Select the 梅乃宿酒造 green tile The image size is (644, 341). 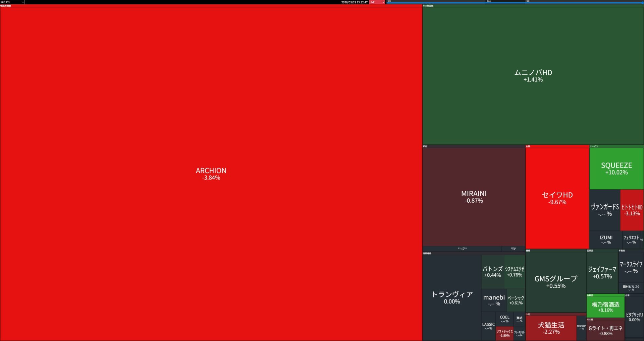[605, 307]
